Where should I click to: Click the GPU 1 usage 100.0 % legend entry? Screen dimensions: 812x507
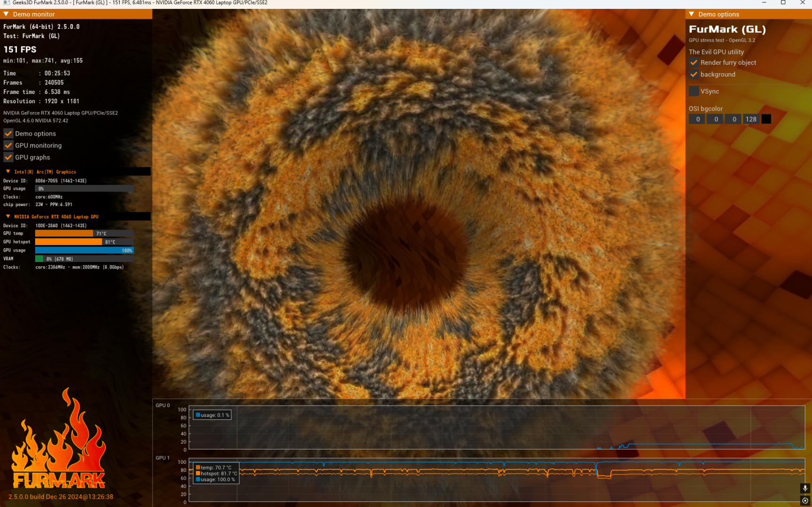[x=215, y=479]
